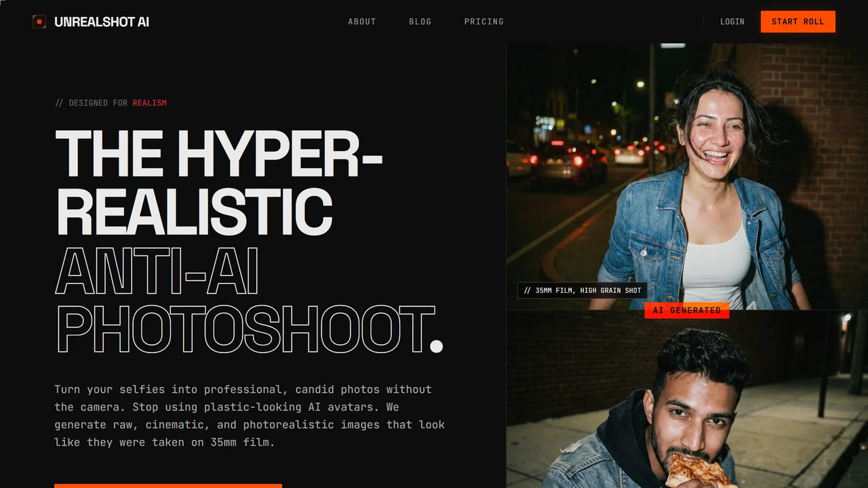Open the Blog menu item
The image size is (868, 488).
(420, 22)
